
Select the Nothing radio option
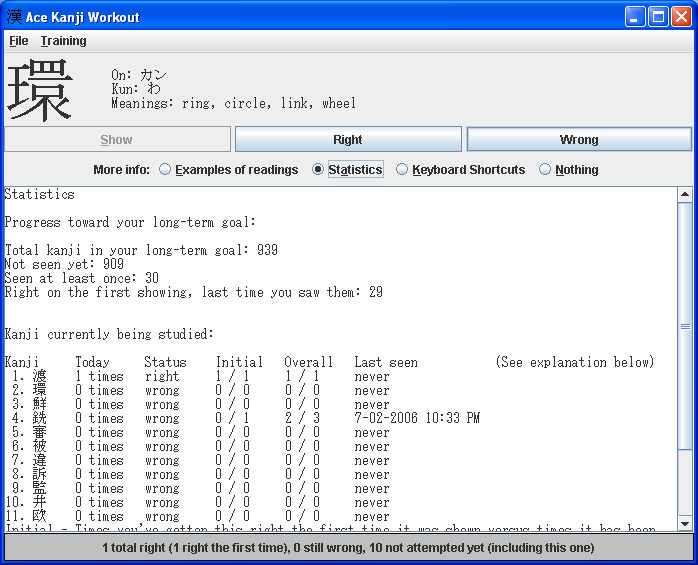click(x=545, y=170)
